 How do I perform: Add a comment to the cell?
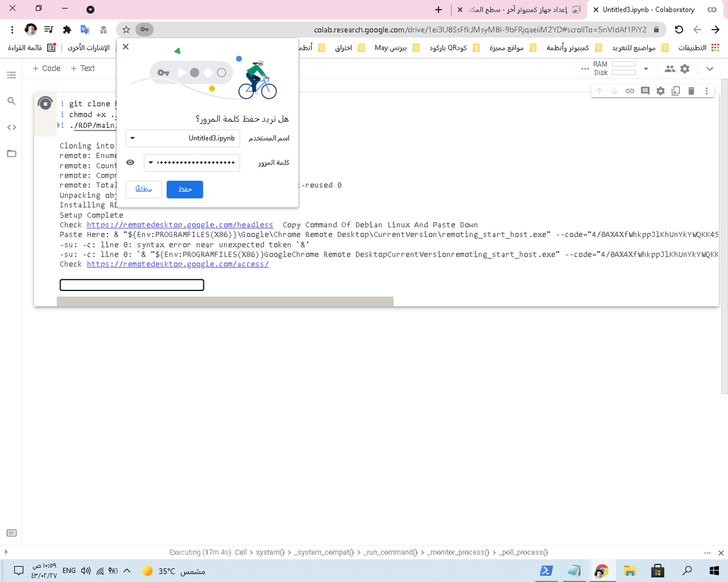click(645, 91)
